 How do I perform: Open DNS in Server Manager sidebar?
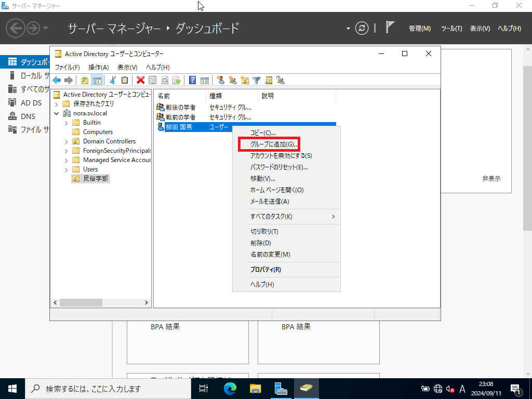[28, 116]
